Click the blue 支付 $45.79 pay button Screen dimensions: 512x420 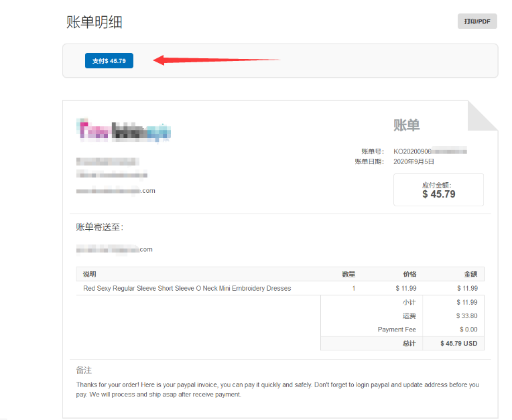click(109, 60)
